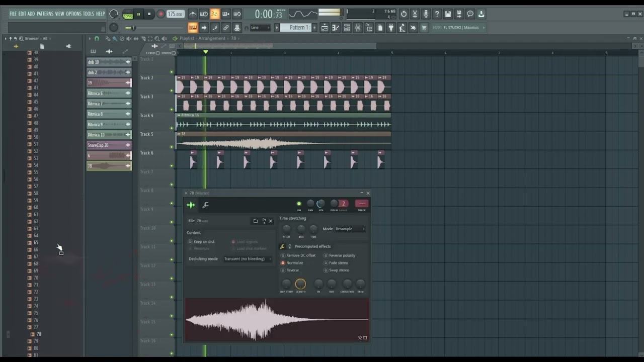
Task: Open the PATTERNS menu
Action: click(x=45, y=14)
